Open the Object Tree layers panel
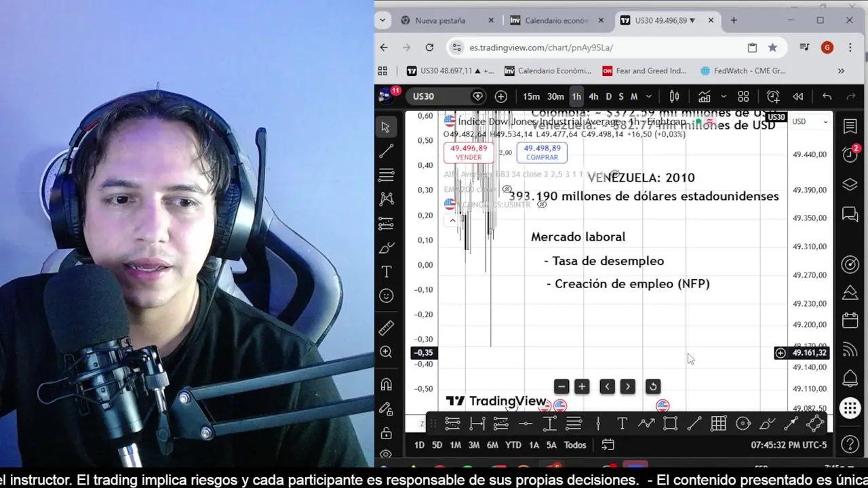The width and height of the screenshot is (868, 488). pos(850,184)
